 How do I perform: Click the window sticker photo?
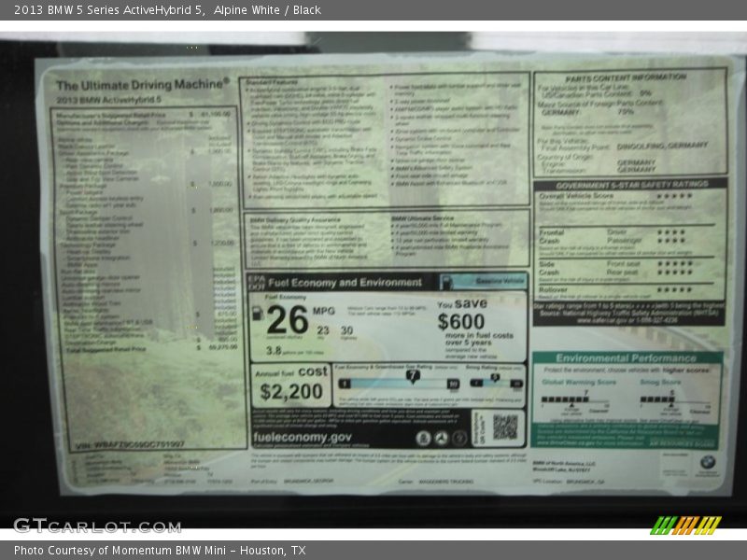click(x=373, y=279)
